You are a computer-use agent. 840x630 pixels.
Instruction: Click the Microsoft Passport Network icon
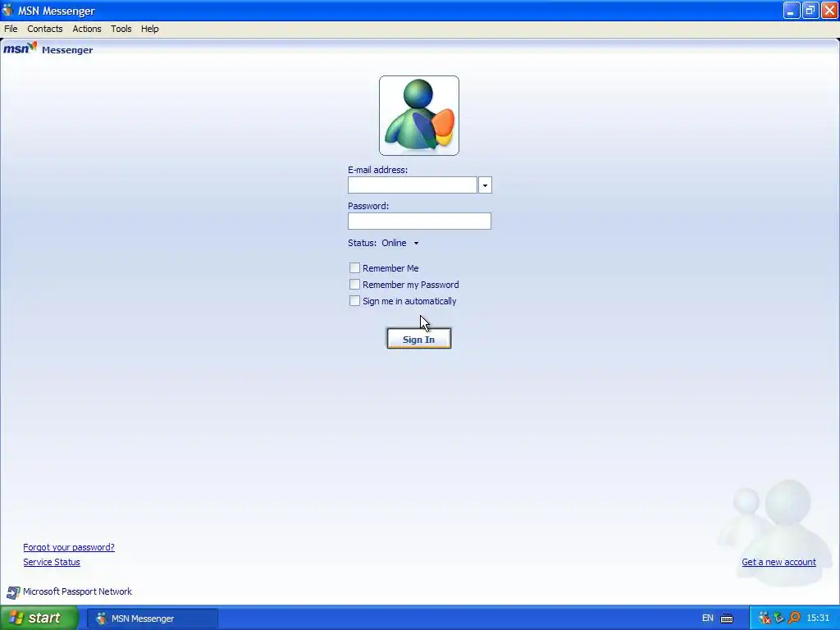pyautogui.click(x=13, y=592)
